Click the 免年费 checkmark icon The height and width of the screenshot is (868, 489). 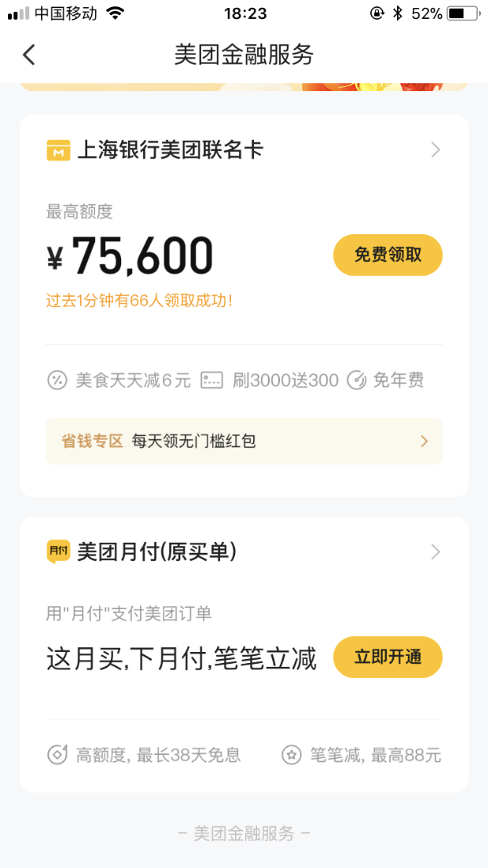pos(358,380)
